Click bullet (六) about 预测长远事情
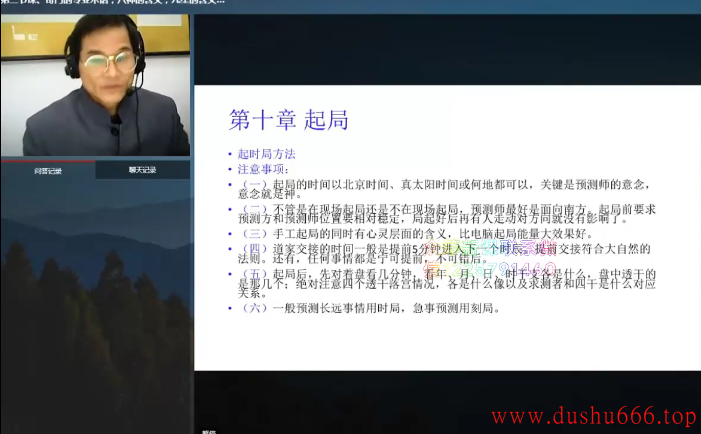 click(368, 308)
